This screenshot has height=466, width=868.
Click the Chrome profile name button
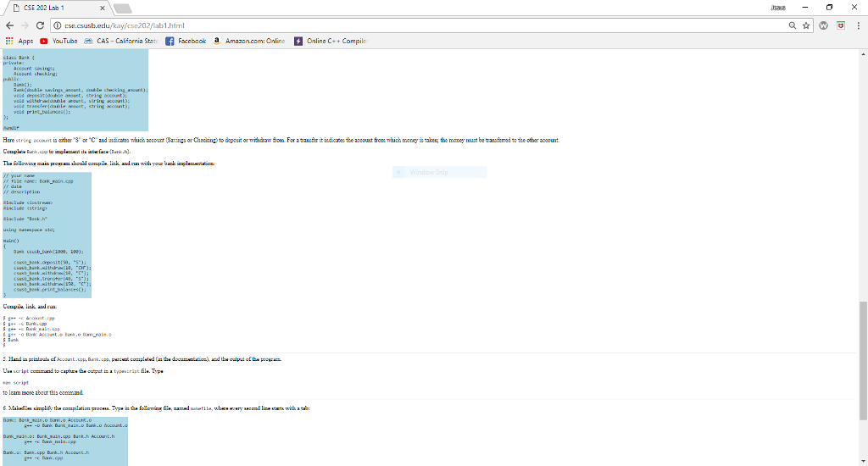tap(778, 8)
